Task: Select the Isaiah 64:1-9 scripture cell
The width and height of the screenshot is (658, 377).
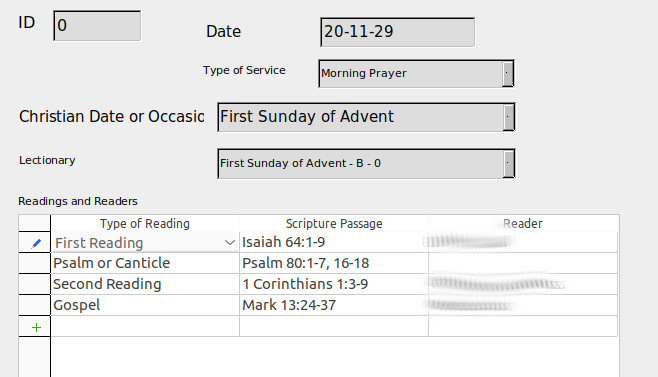Action: [x=334, y=242]
